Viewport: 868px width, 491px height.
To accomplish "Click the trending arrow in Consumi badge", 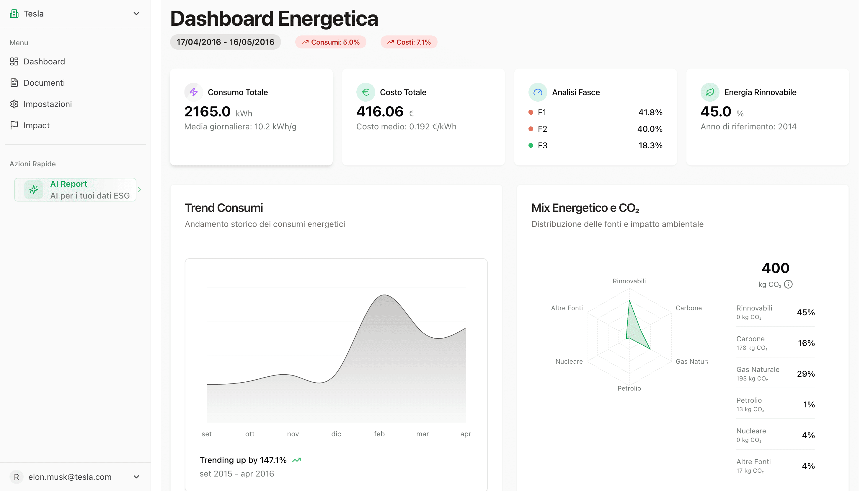I will coord(305,42).
